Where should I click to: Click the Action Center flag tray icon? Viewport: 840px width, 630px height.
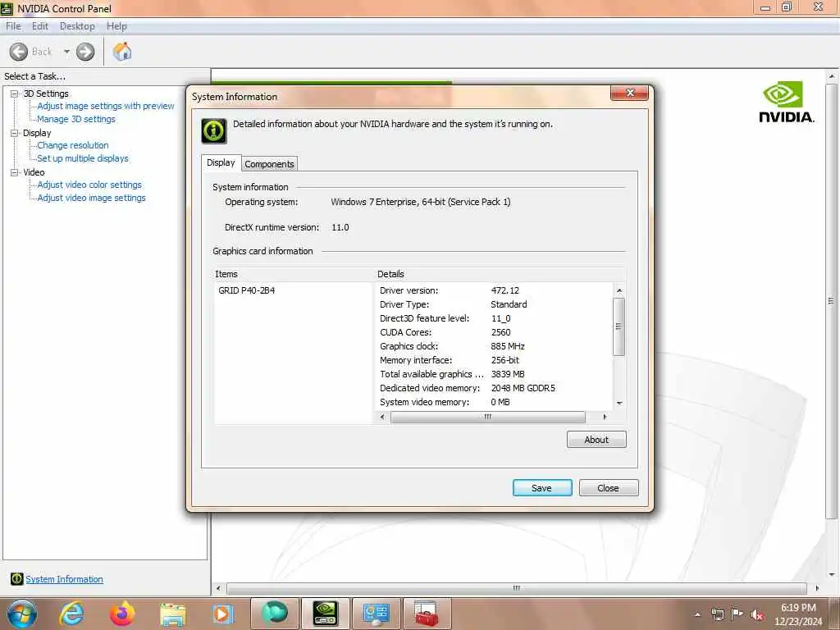pos(737,614)
